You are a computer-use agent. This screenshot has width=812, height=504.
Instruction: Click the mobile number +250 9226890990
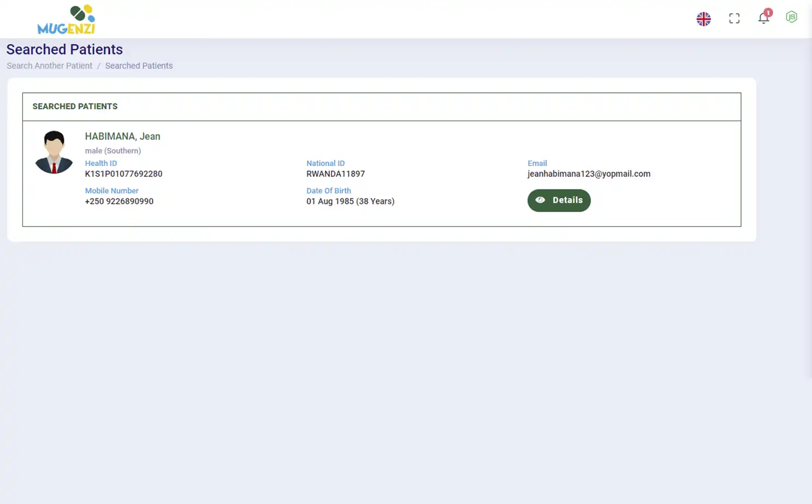pos(119,201)
